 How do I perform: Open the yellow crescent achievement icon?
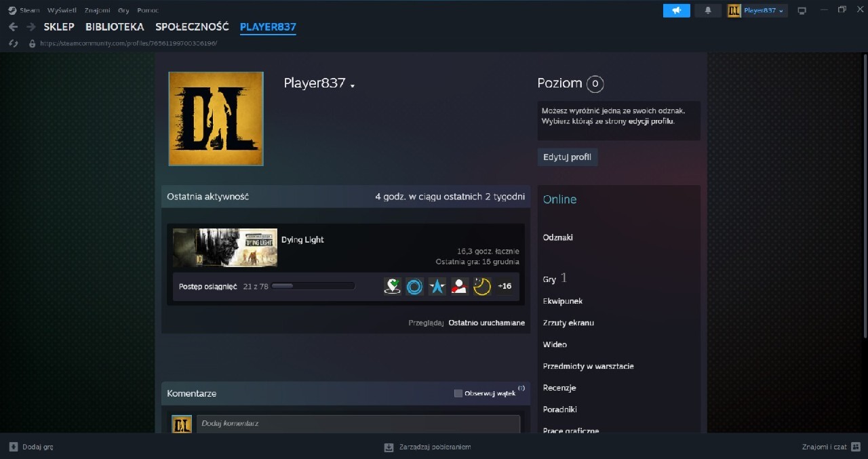tap(482, 286)
